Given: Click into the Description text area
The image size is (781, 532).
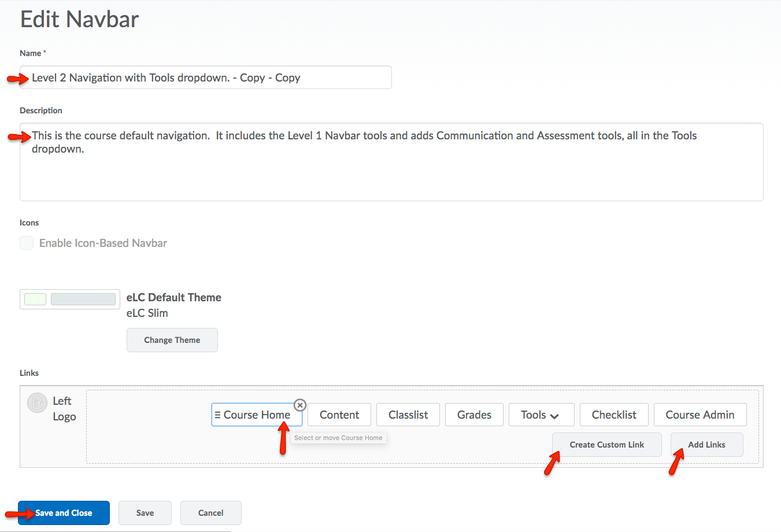Looking at the screenshot, I should [x=391, y=168].
